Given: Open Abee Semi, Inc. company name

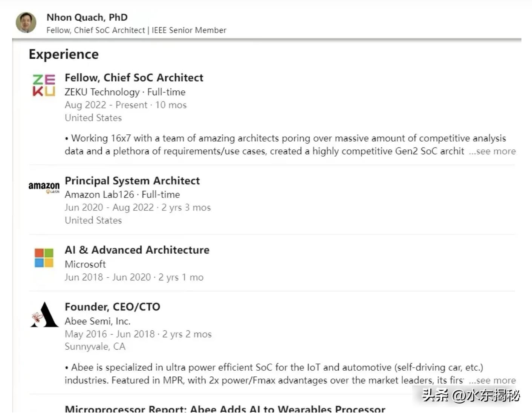Looking at the screenshot, I should click(98, 321).
